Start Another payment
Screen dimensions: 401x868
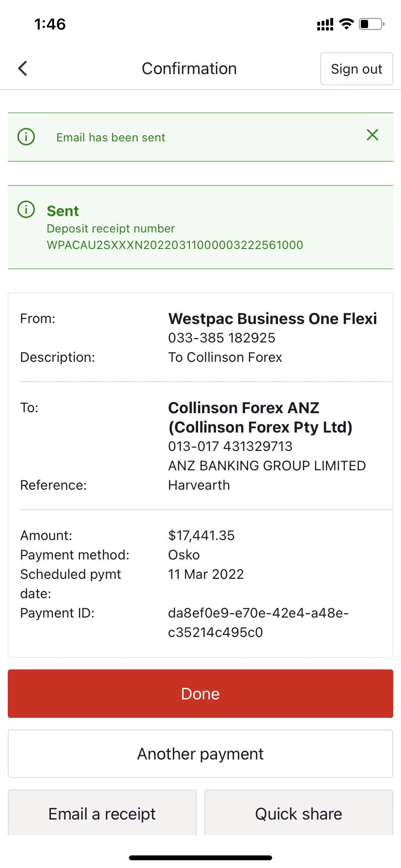pos(200,754)
